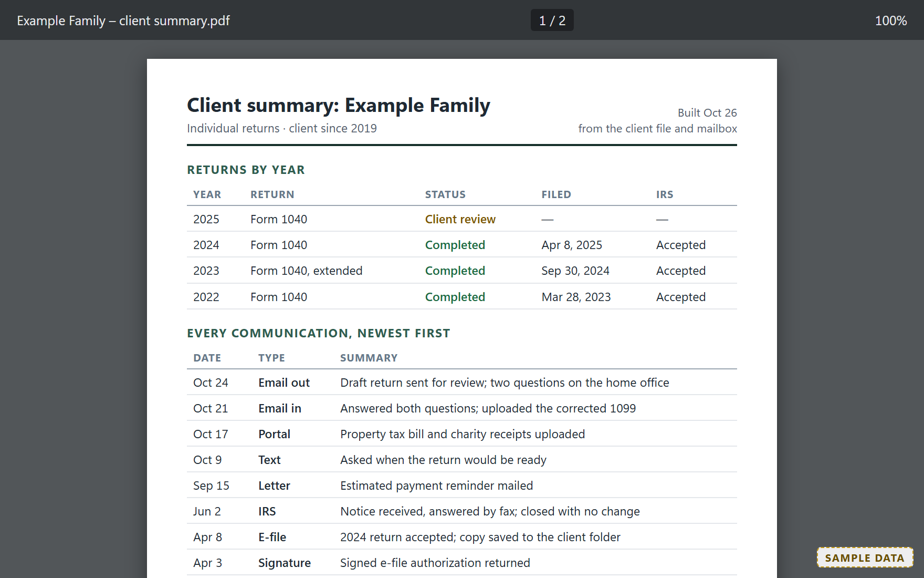Click the 2025 year cell
The image size is (924, 578).
(206, 219)
